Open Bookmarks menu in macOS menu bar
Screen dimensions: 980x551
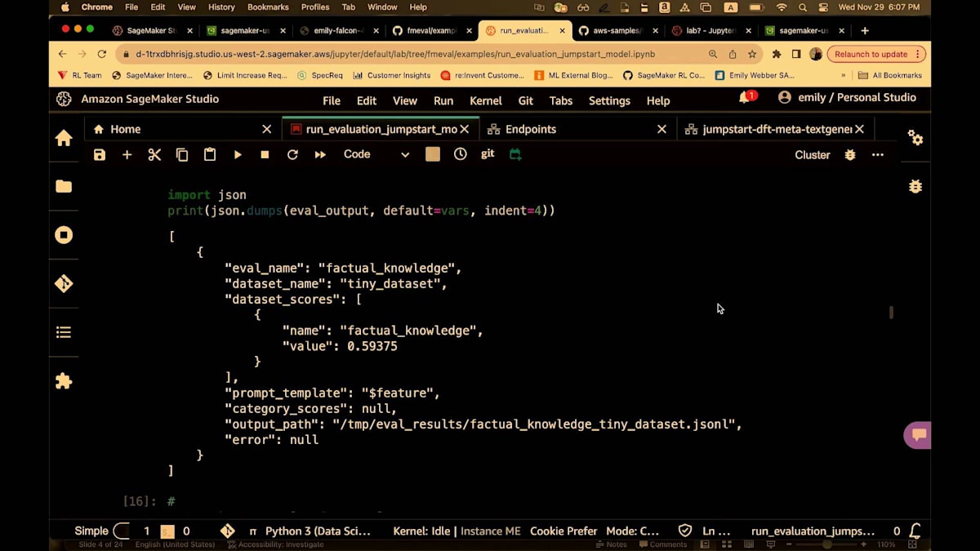(x=268, y=7)
